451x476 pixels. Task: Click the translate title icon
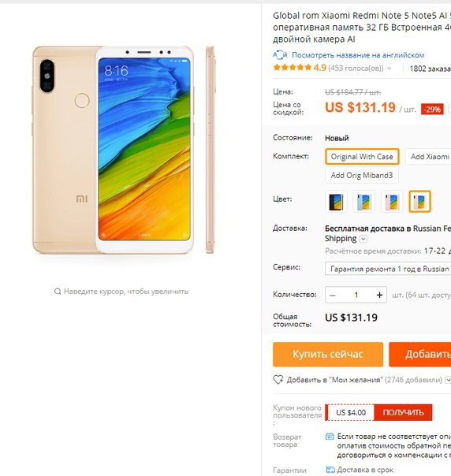[x=280, y=55]
